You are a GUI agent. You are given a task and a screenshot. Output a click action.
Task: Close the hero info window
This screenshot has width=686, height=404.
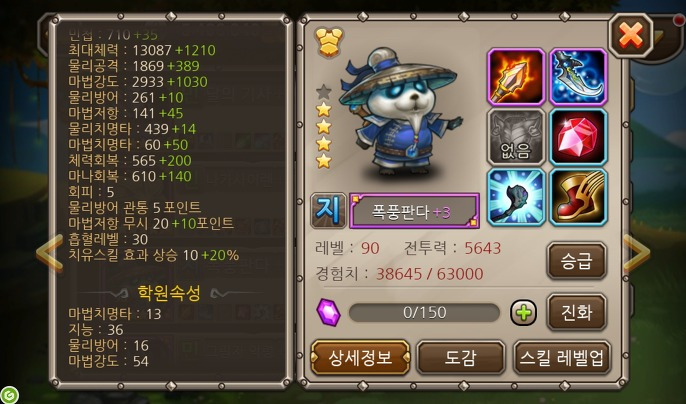tap(630, 35)
